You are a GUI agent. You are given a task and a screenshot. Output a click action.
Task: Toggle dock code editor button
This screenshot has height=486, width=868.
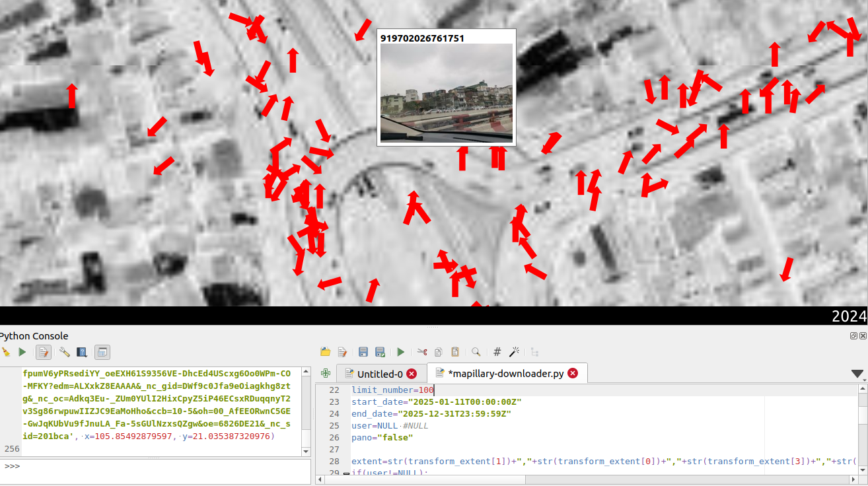click(102, 352)
